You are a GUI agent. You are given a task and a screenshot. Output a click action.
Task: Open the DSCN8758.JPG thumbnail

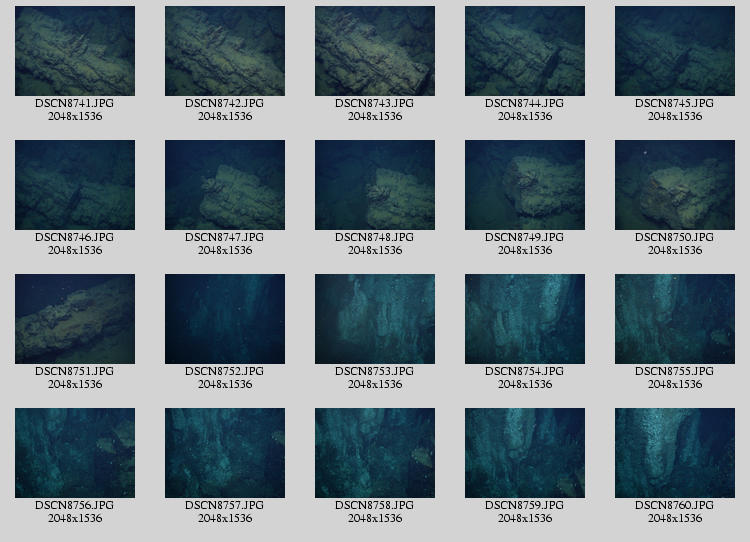[x=374, y=453]
